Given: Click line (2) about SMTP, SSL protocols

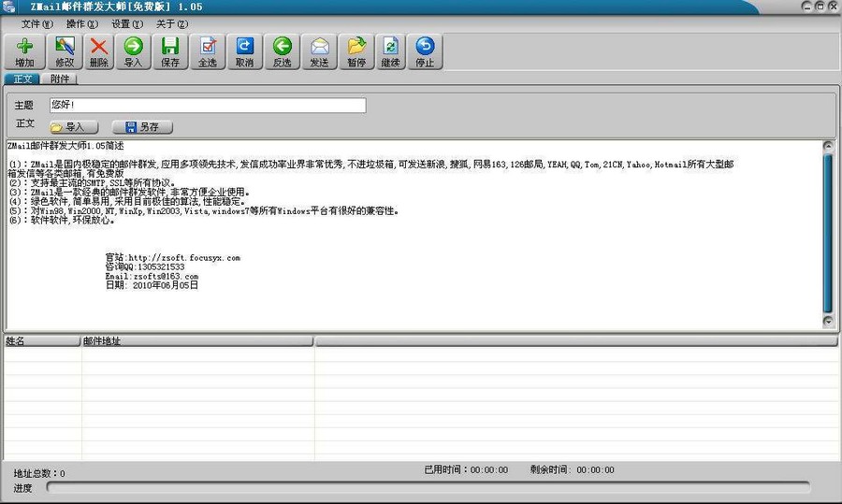Looking at the screenshot, I should click(92, 183).
